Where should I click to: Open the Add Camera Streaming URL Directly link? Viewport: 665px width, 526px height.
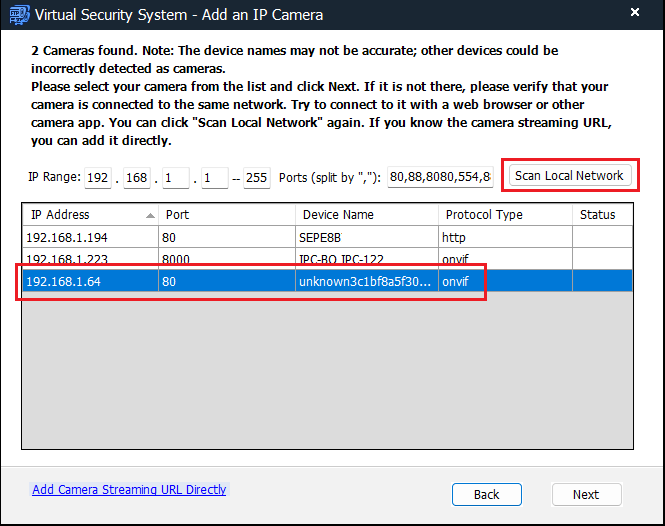click(129, 490)
